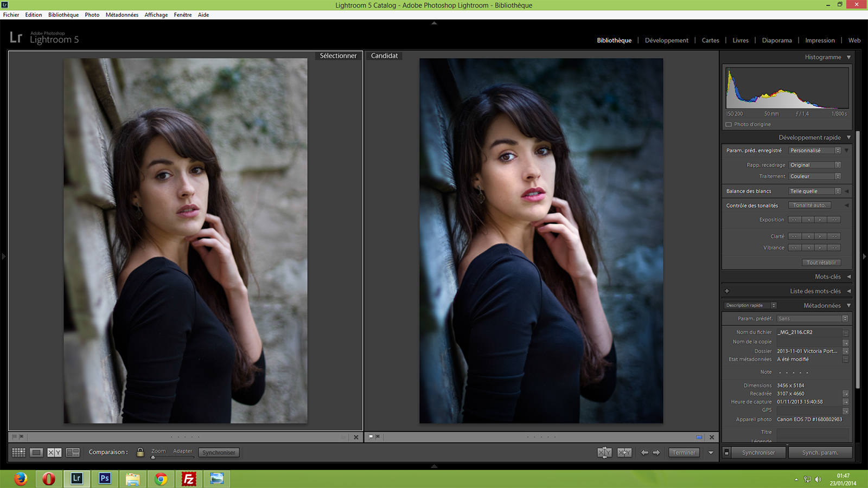
Task: Select previous photo with left arrow
Action: coord(644,452)
